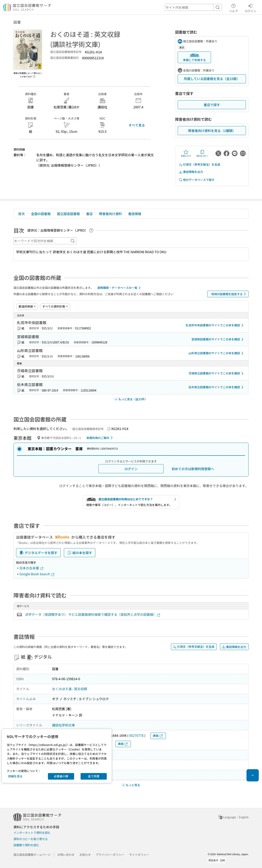Select the デジタル format icon in 書誌情報
Screen dimensions: 262x868
click(30, 657)
